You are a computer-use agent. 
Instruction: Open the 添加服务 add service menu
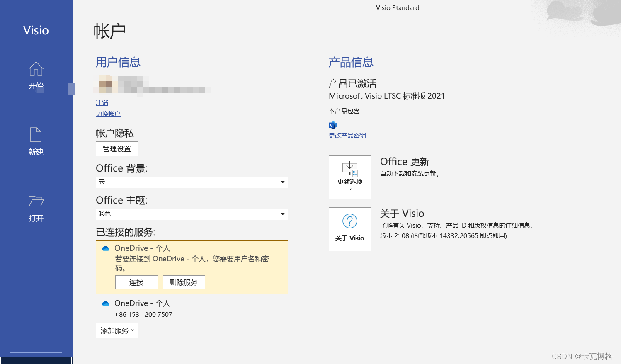[x=117, y=330]
